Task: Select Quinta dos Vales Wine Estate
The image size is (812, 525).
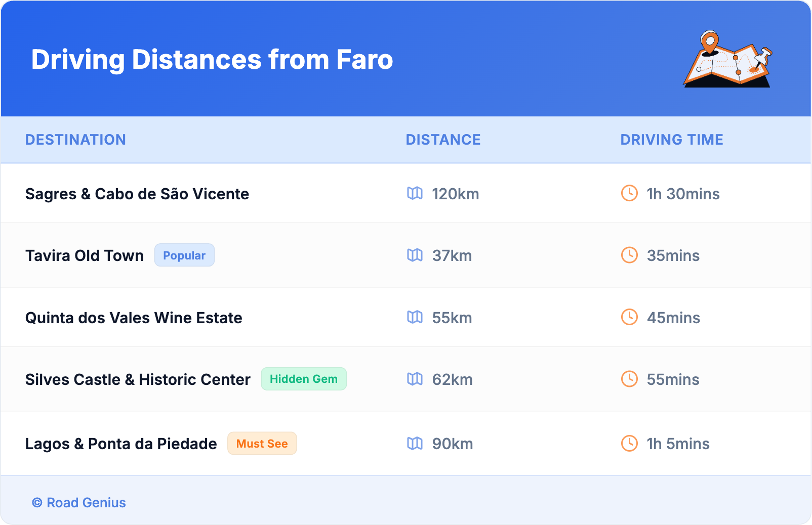Action: tap(134, 318)
